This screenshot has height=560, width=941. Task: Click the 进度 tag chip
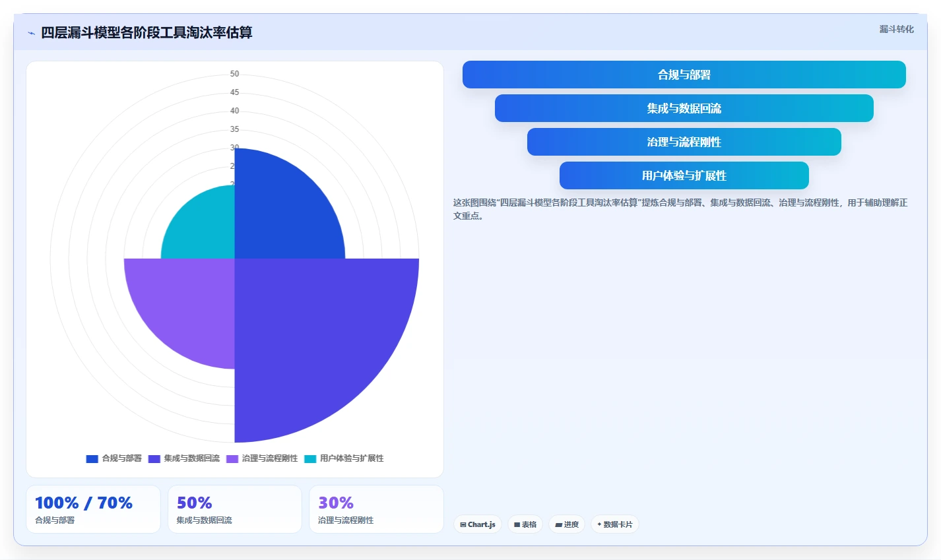click(x=567, y=524)
